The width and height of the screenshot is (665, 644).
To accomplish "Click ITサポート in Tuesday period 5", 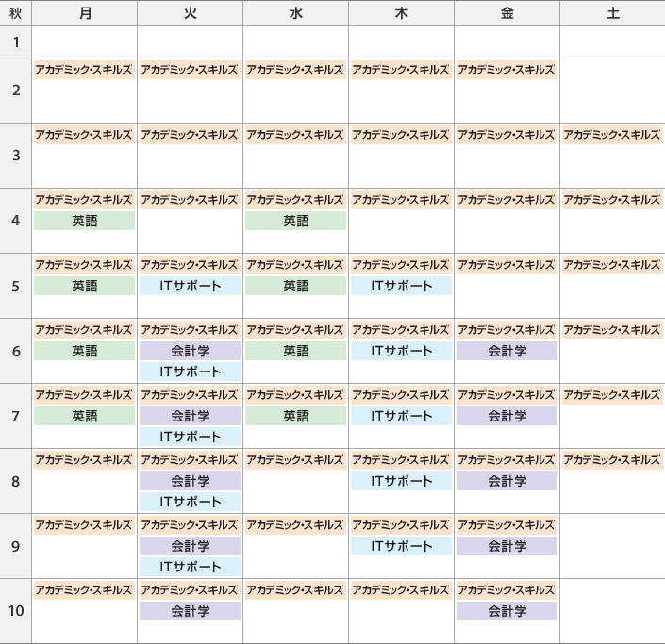I will click(x=190, y=286).
